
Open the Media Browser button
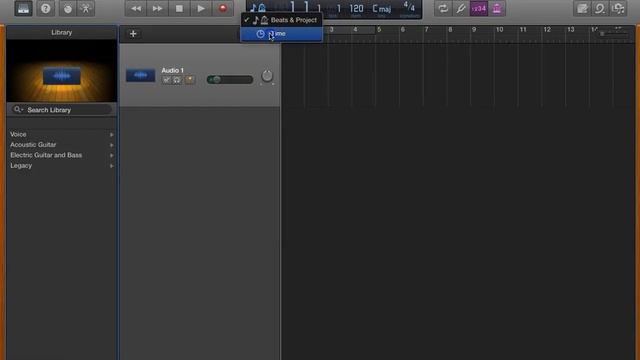tap(618, 9)
